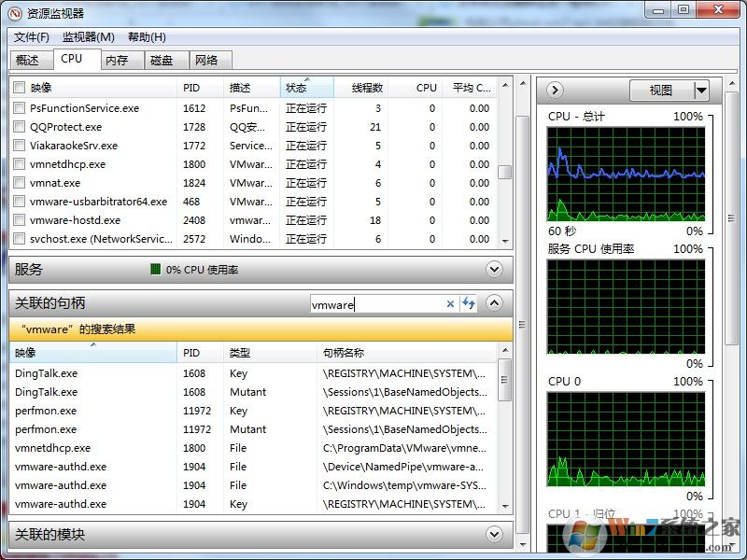
Task: Expand the Associated Modules section chevron
Action: 495,535
